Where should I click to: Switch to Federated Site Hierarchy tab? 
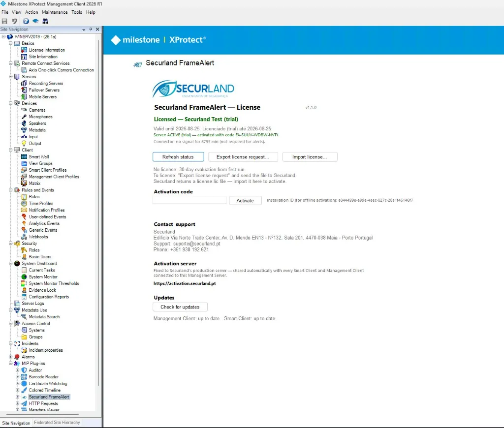[x=57, y=423]
